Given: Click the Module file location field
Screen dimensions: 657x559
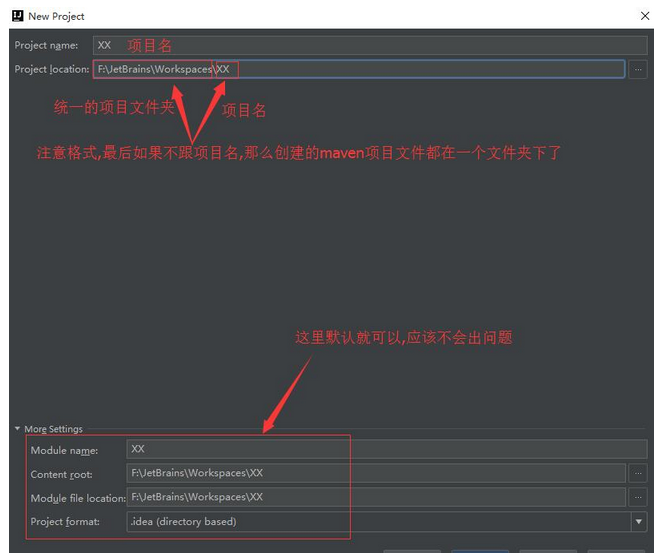Looking at the screenshot, I should coord(376,497).
